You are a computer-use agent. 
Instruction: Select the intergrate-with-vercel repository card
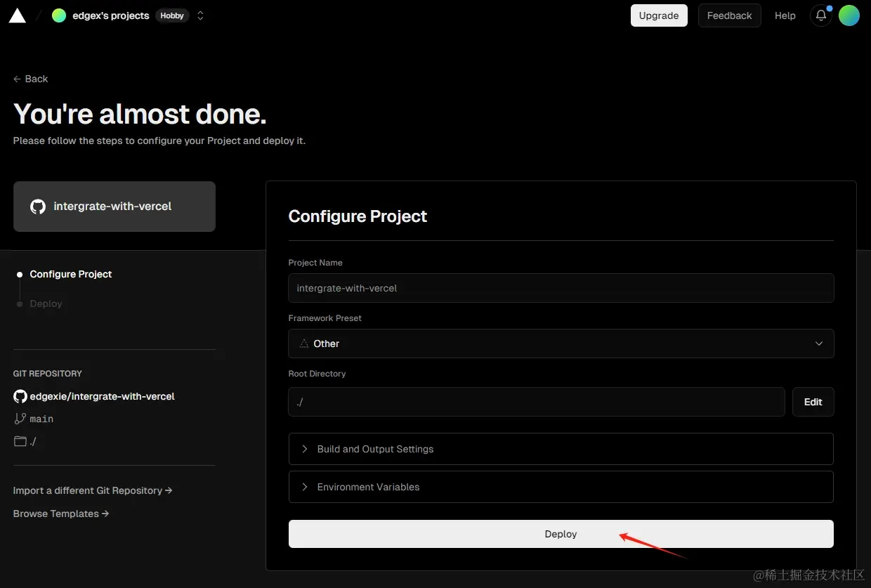coord(114,207)
